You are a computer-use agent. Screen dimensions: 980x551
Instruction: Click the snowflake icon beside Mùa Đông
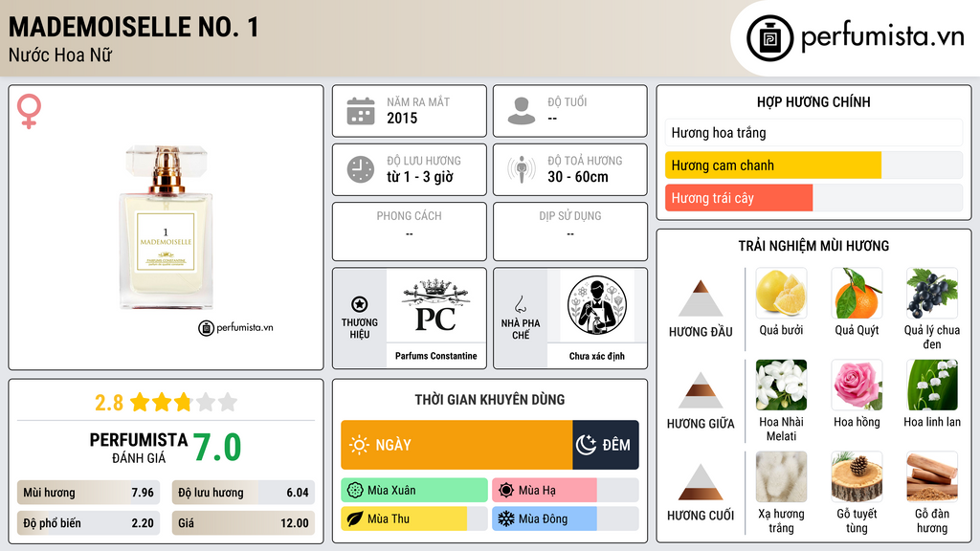coord(506,519)
